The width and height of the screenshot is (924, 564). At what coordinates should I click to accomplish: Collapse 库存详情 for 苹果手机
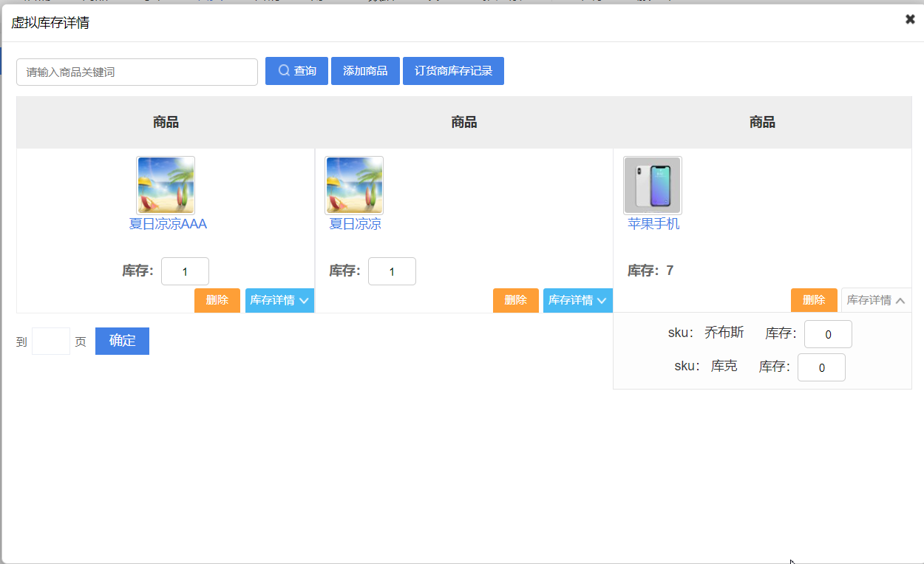click(x=876, y=300)
